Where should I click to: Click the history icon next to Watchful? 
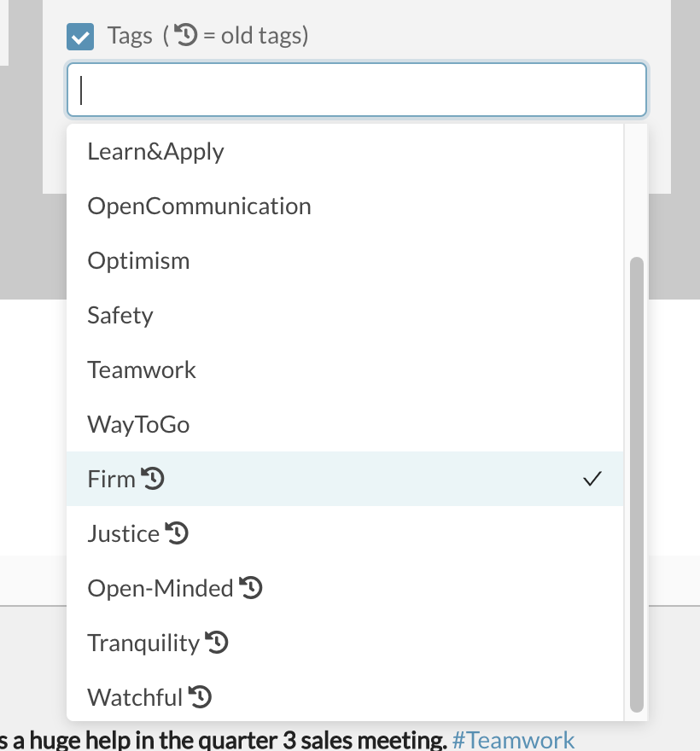pos(200,697)
